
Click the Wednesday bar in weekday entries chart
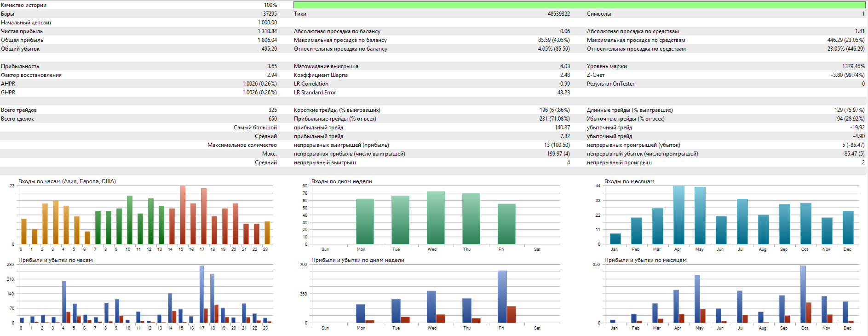[x=436, y=218]
